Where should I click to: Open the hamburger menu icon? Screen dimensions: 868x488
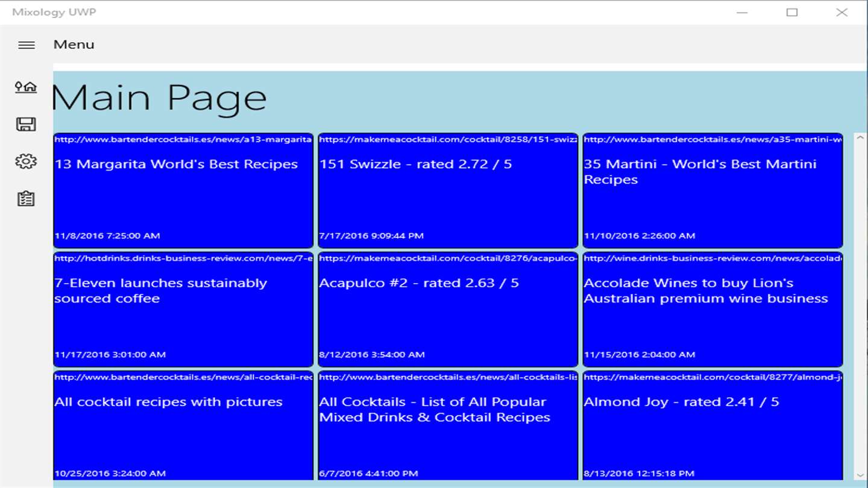27,45
